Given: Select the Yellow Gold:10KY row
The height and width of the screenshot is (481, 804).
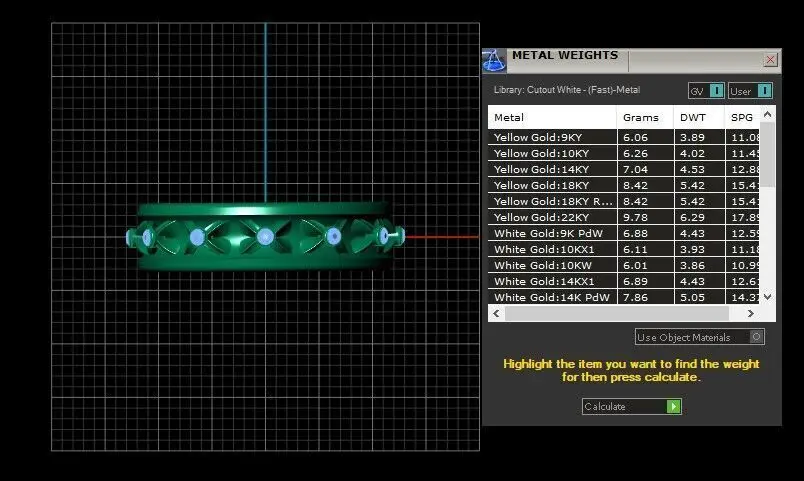Looking at the screenshot, I should [x=624, y=153].
